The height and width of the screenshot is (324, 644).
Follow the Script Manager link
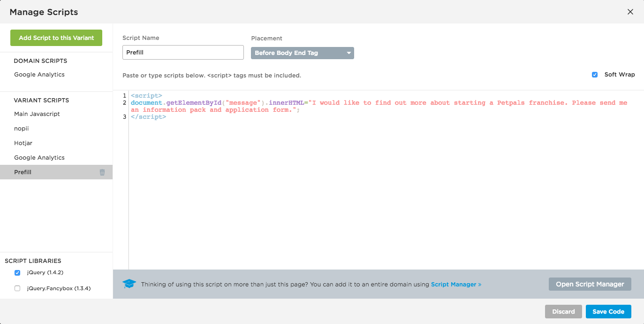[456, 285]
